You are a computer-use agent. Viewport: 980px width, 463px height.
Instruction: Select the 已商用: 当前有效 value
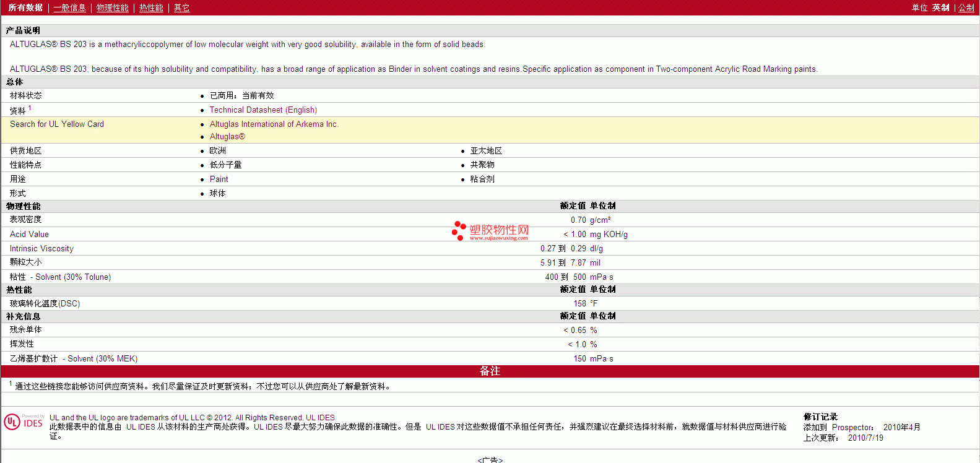pos(241,95)
